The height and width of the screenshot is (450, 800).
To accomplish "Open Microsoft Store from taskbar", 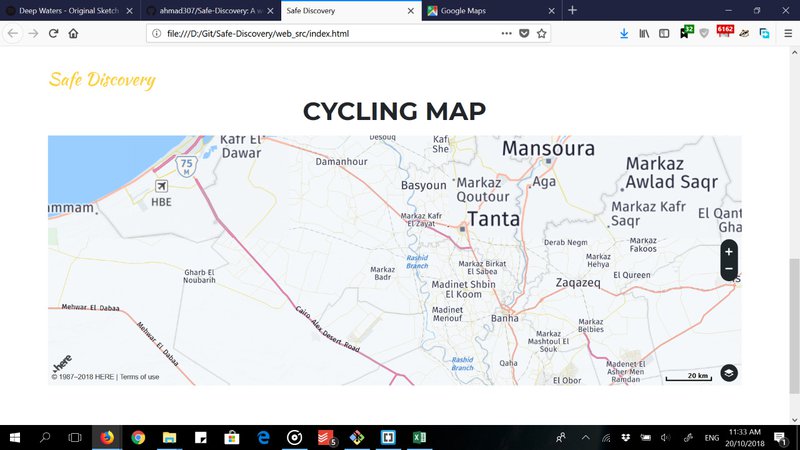I will click(x=232, y=437).
